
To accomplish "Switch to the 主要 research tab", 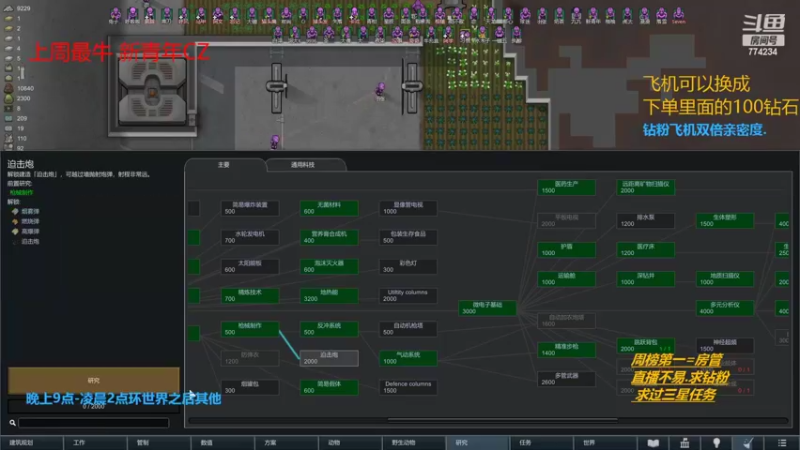I will pos(224,165).
